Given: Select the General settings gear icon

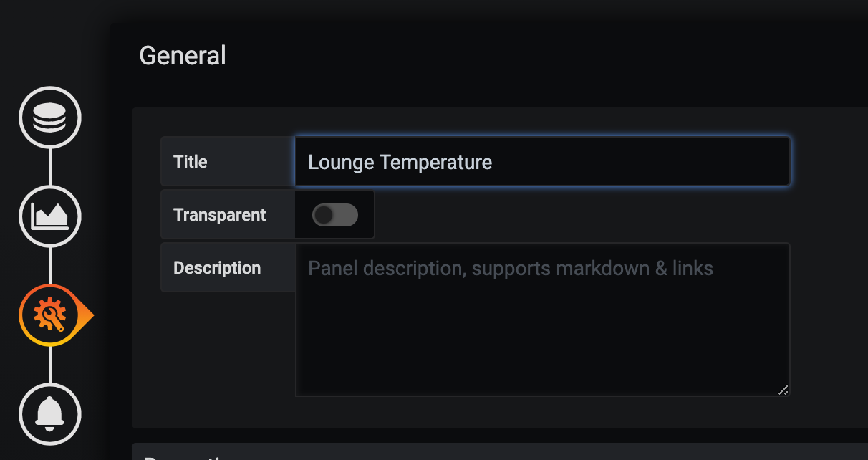Looking at the screenshot, I should point(50,315).
